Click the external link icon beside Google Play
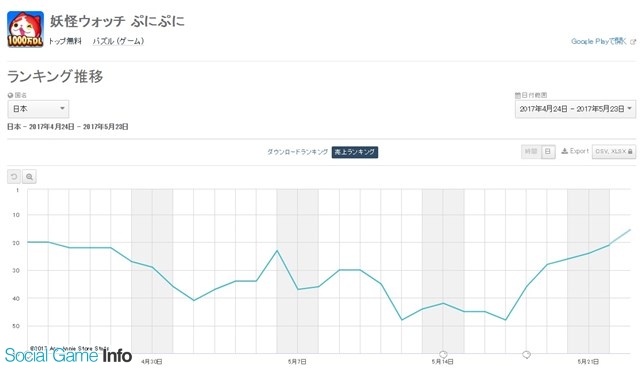The height and width of the screenshot is (368, 640). [633, 42]
